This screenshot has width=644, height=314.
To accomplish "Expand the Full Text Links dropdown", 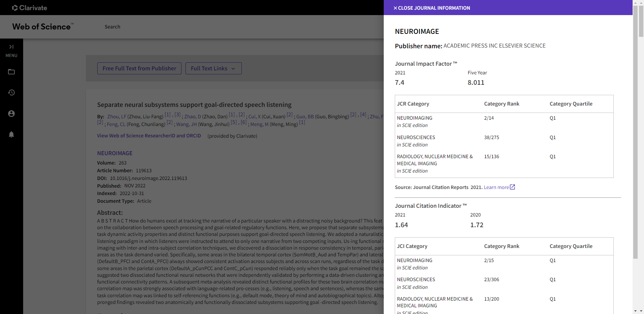I will pyautogui.click(x=213, y=68).
